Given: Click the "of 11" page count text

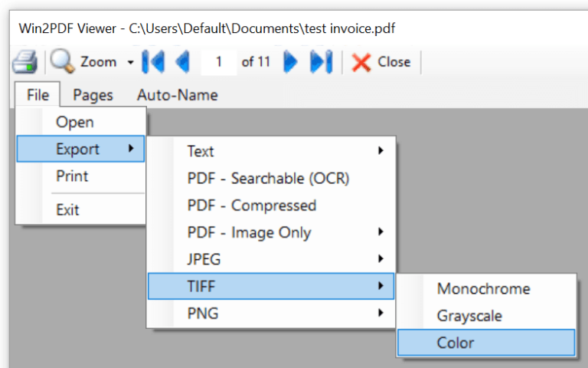Looking at the screenshot, I should [x=256, y=61].
